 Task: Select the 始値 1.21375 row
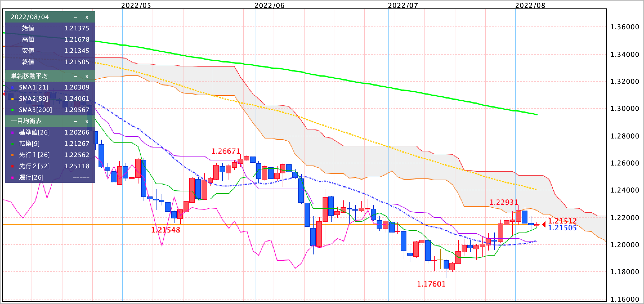point(50,28)
